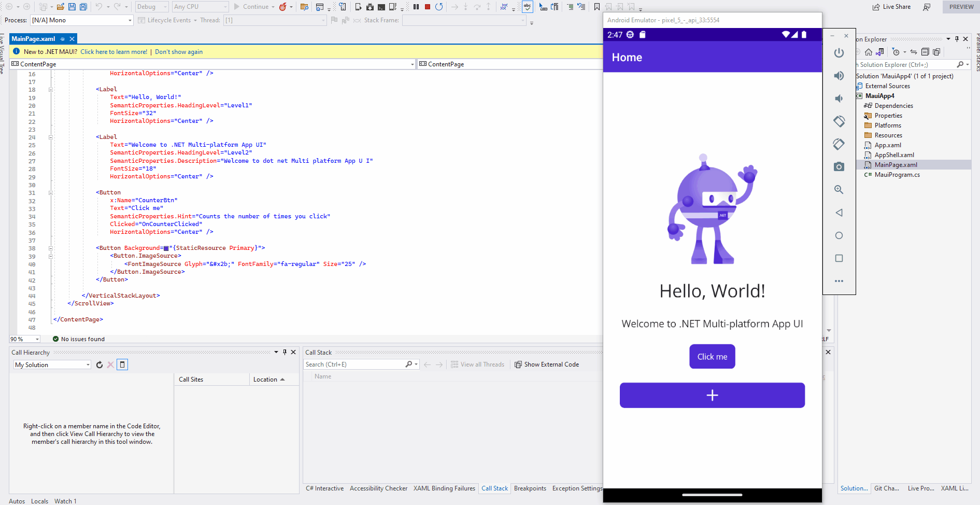Toggle Show External Code in Call Stack
The image size is (980, 505).
[x=547, y=364]
